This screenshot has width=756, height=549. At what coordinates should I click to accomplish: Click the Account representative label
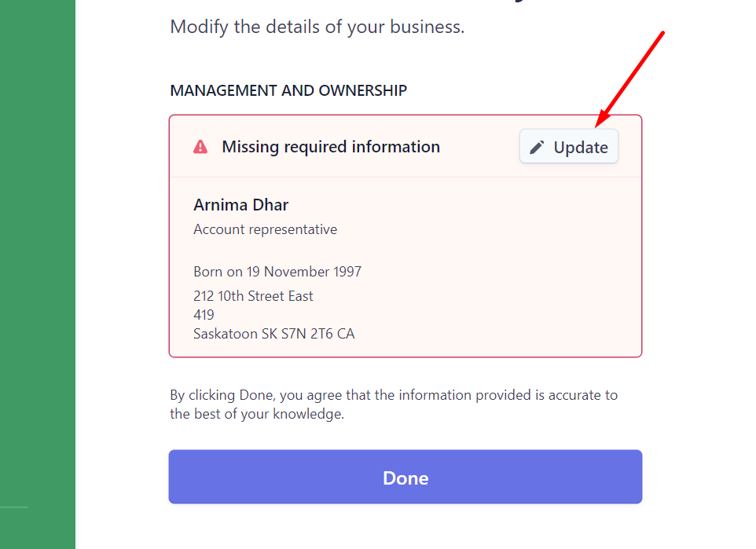point(265,229)
